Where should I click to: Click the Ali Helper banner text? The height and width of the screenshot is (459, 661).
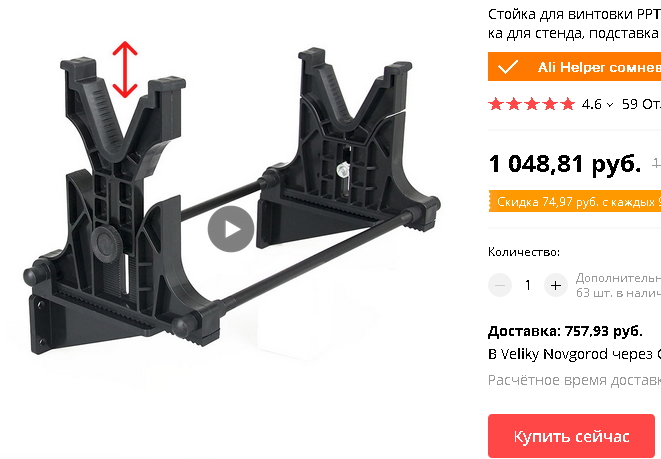click(599, 67)
